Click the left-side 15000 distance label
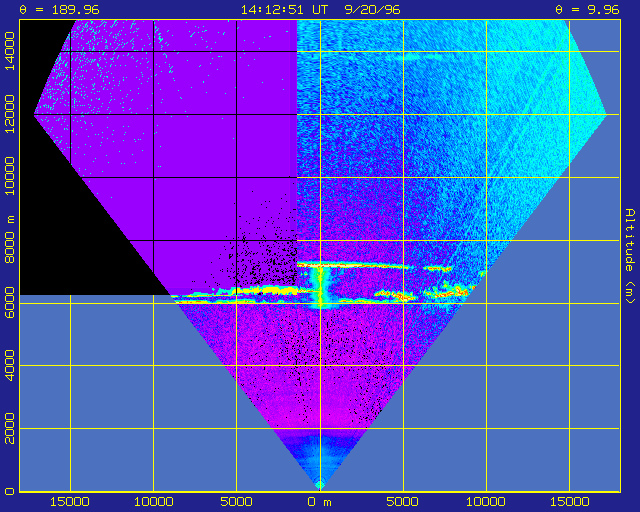 [x=70, y=502]
